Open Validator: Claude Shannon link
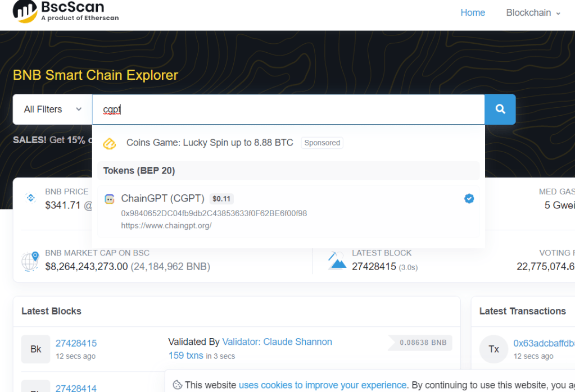Viewport: 575px width, 392px height. click(277, 341)
